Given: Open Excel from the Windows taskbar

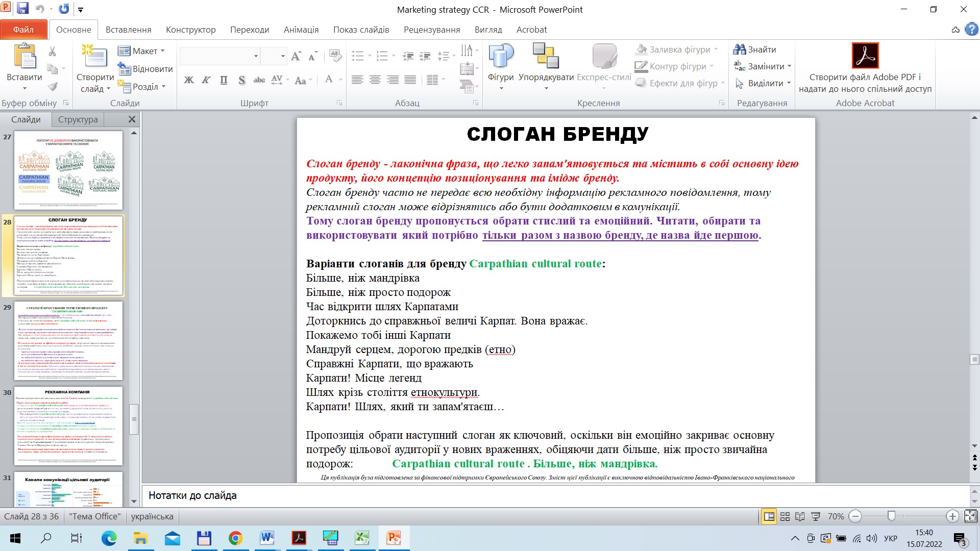Looking at the screenshot, I should coord(362,538).
